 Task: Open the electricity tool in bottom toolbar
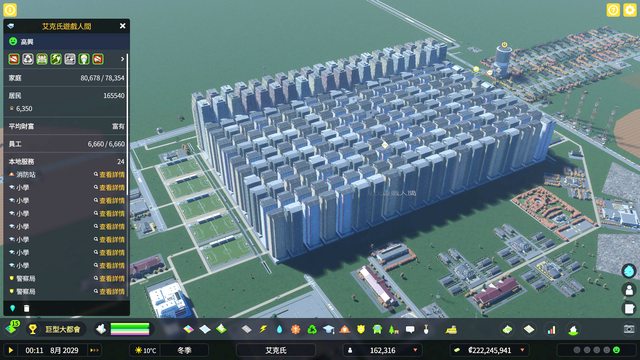coord(263,329)
